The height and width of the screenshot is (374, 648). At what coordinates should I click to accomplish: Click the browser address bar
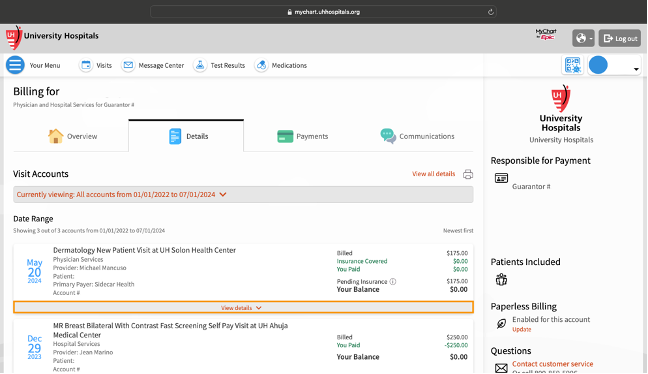[x=323, y=12]
